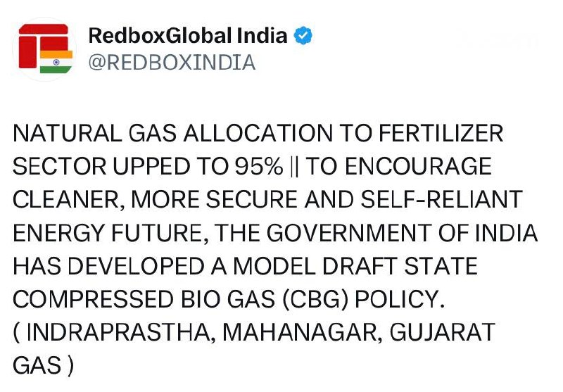Click the "95%" figure in the tweet

tap(260, 167)
